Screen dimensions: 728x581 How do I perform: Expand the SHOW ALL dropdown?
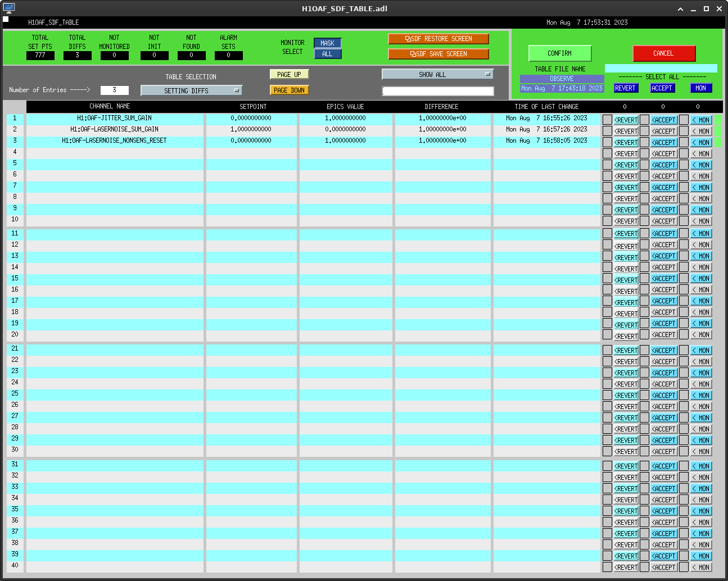coord(437,74)
